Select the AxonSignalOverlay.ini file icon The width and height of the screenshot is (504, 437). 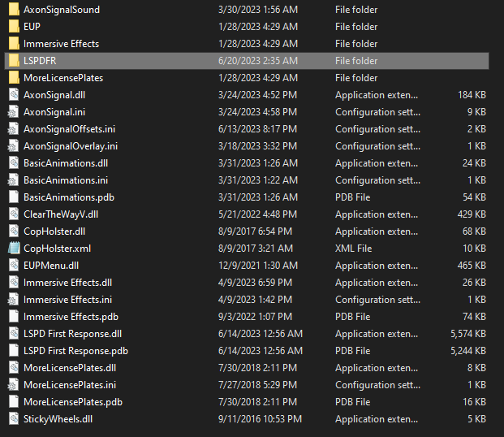pos(14,146)
